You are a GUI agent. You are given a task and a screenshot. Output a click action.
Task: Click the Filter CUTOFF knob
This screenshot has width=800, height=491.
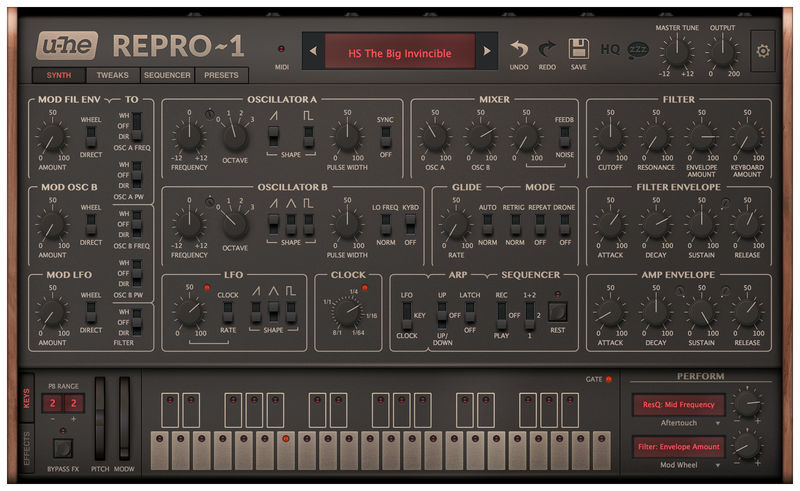[x=610, y=137]
